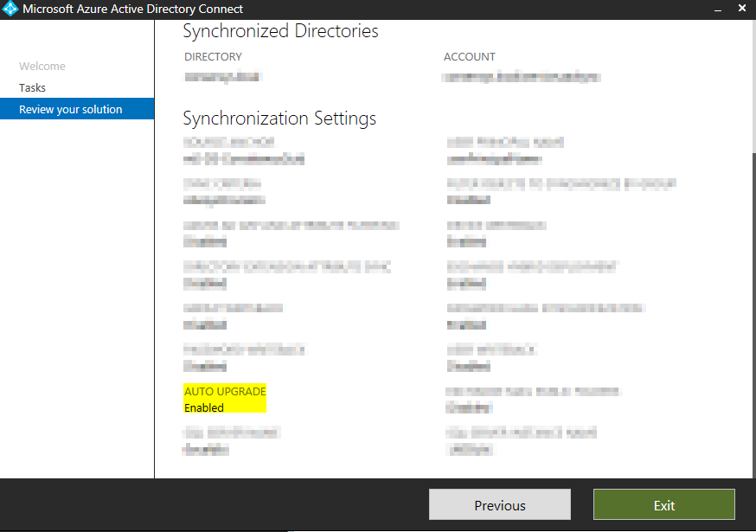The image size is (756, 532).
Task: Click the Azure AD Connect logo icon
Action: [10, 10]
